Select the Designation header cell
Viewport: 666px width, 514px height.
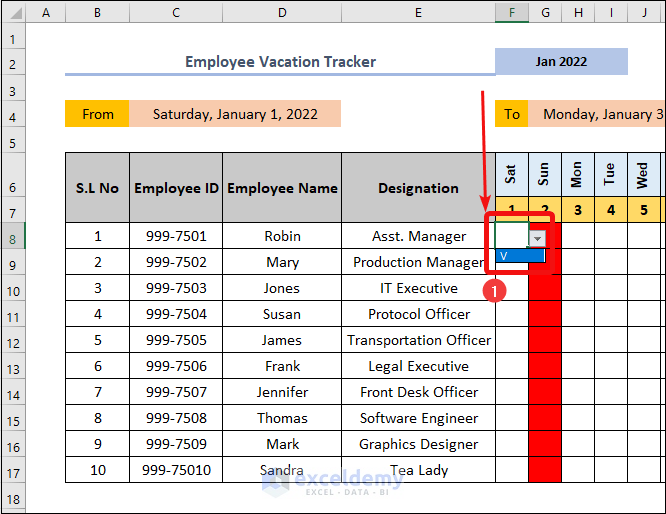pos(418,188)
